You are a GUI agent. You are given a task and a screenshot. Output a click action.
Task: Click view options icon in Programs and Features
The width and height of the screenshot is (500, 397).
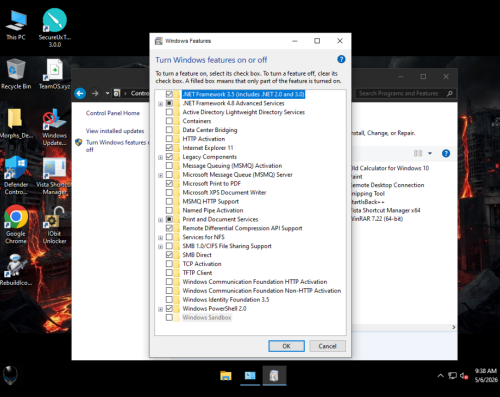tap(418, 153)
